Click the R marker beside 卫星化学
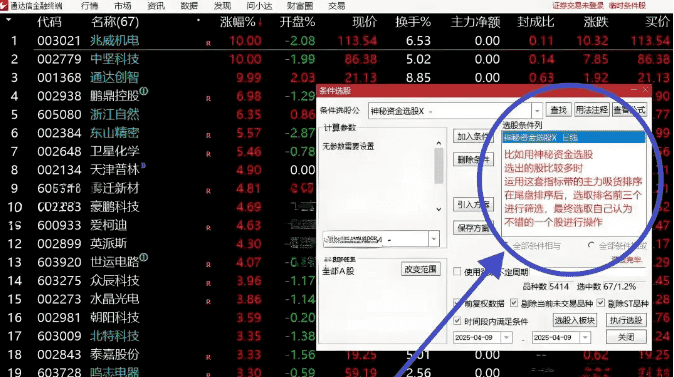 208,154
